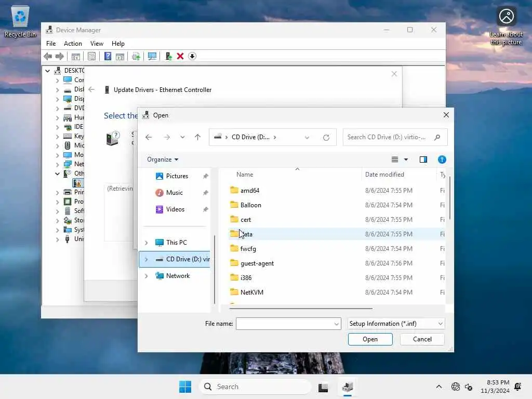532x399 pixels.
Task: Sort by Date modified column header
Action: pyautogui.click(x=384, y=175)
